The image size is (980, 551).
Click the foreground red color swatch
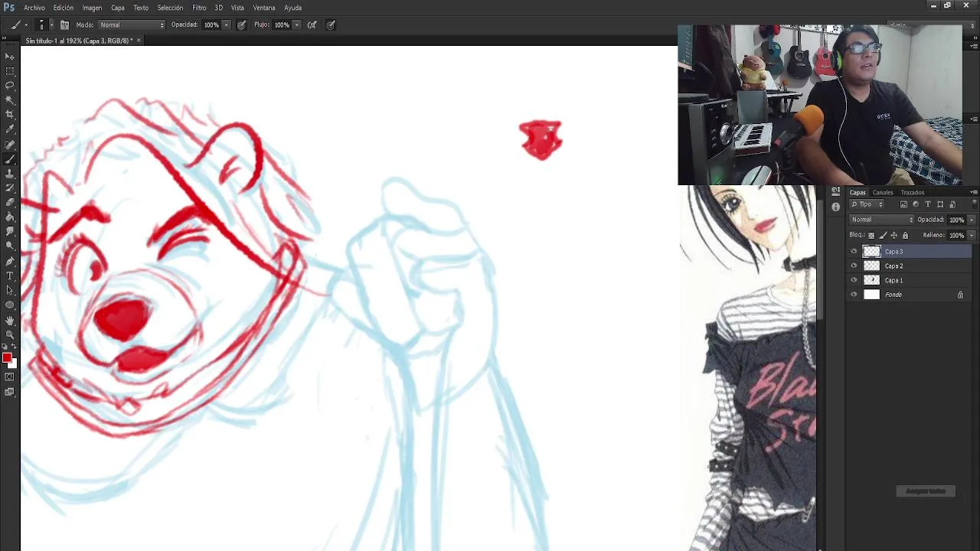tap(7, 358)
